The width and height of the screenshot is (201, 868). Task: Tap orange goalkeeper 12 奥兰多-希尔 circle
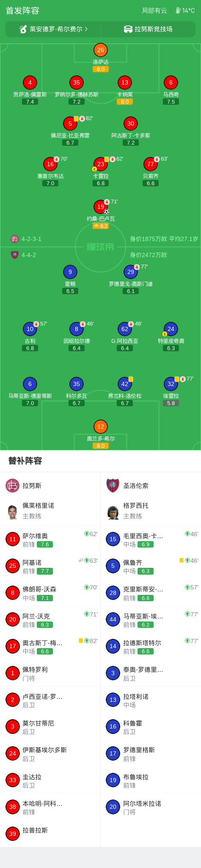click(x=101, y=427)
